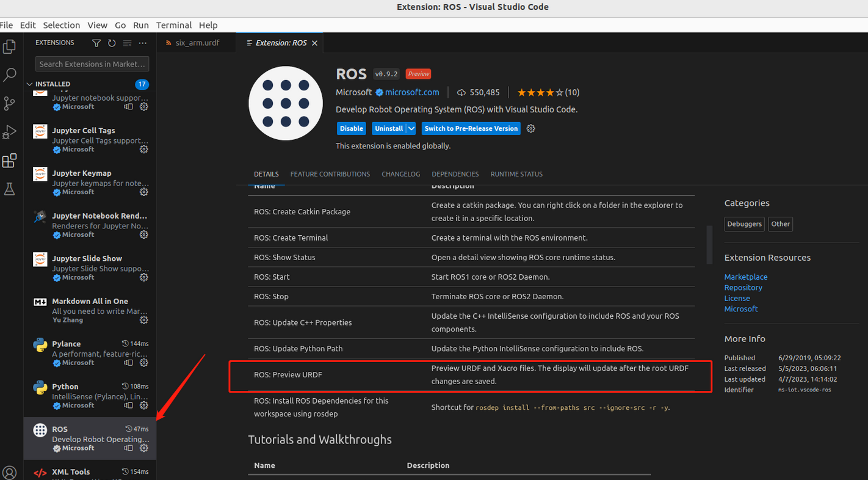
Task: Open the Marketplace resource link
Action: pyautogui.click(x=746, y=277)
